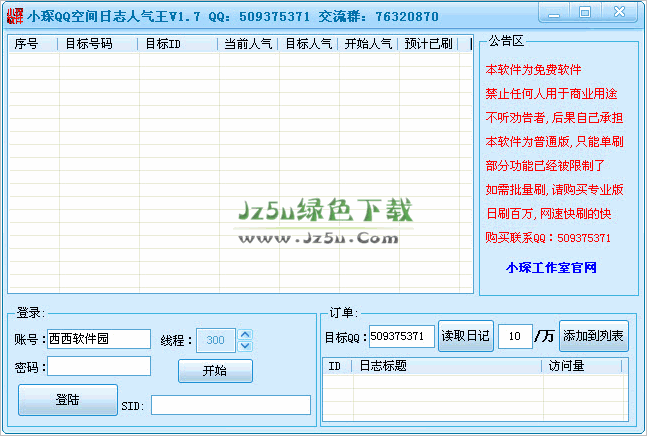Focus the 目标QQ input field
The width and height of the screenshot is (647, 436).
point(401,336)
